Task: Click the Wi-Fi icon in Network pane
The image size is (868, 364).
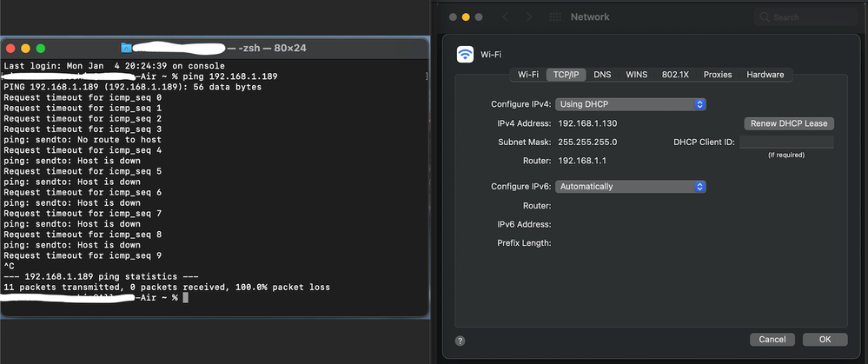Action: coord(465,54)
